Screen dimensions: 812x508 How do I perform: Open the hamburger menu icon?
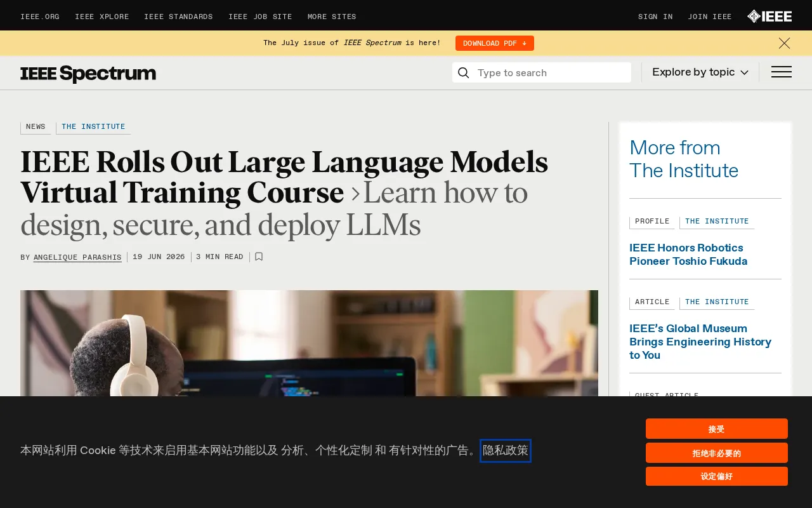pos(782,72)
